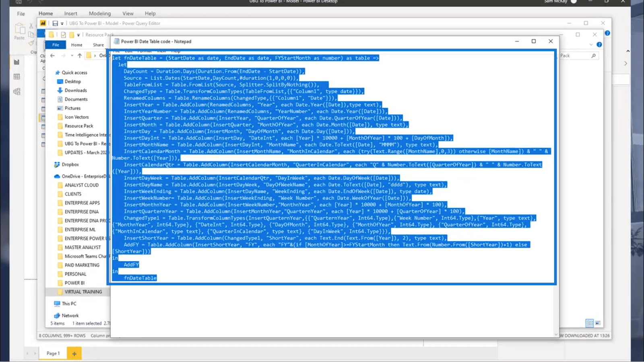
Task: Open the Model relationships view icon
Action: click(x=17, y=92)
